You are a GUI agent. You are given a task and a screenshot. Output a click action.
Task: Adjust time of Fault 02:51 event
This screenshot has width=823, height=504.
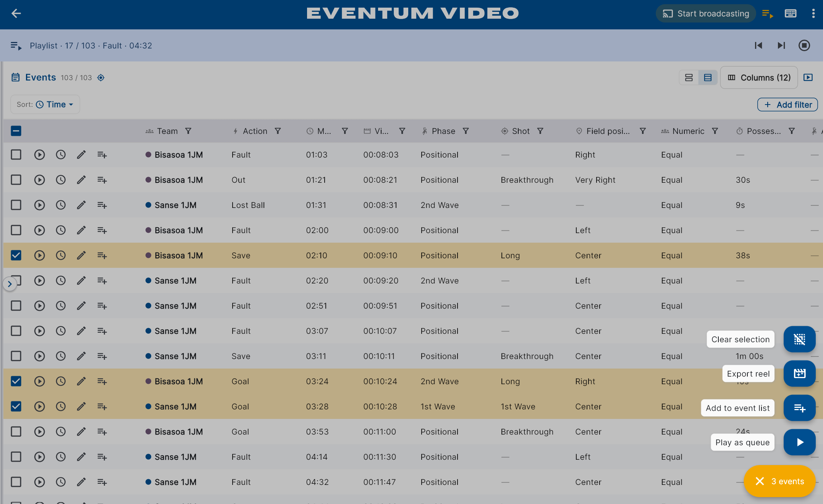click(61, 306)
